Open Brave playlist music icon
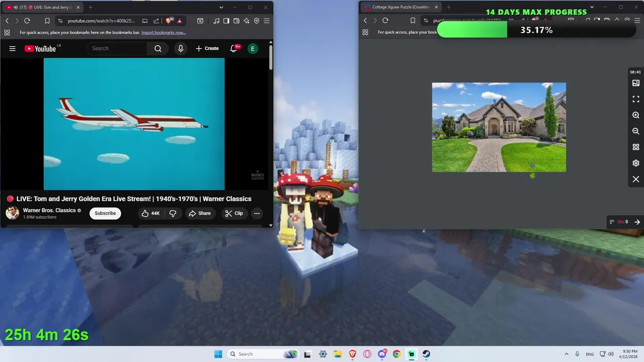Image resolution: width=644 pixels, height=362 pixels. [216, 21]
